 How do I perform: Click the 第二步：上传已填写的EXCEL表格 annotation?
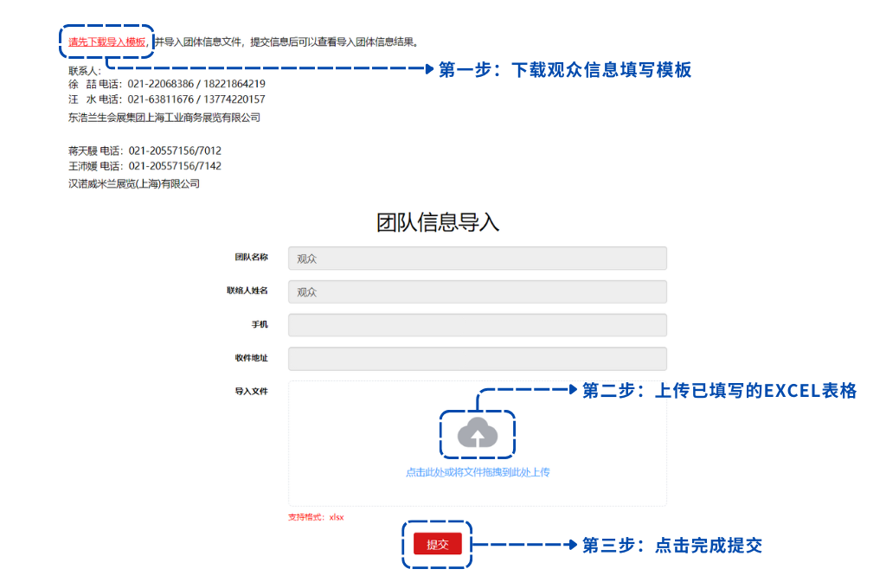click(719, 391)
